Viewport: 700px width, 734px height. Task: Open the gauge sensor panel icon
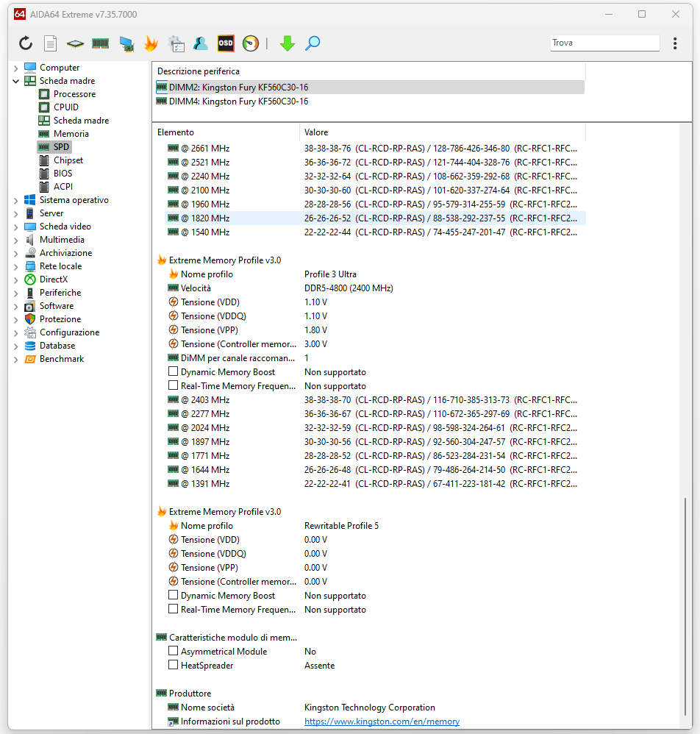pyautogui.click(x=251, y=43)
